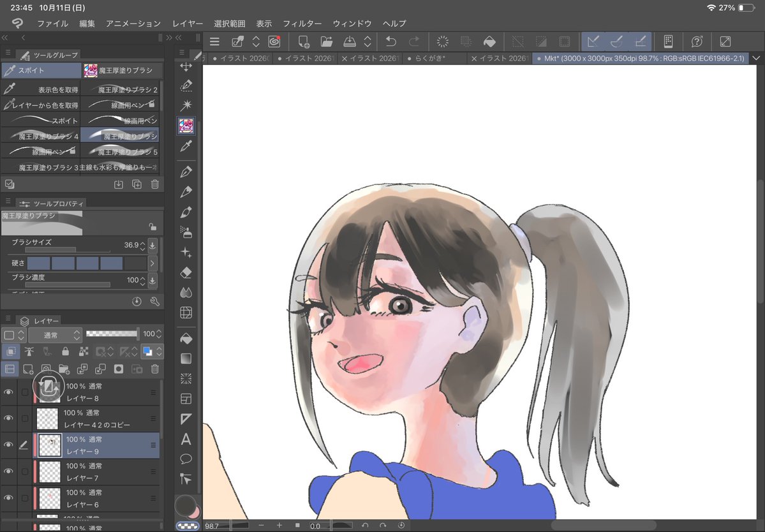765x532 pixels.
Task: Open the 編集 menu
Action: coord(87,24)
